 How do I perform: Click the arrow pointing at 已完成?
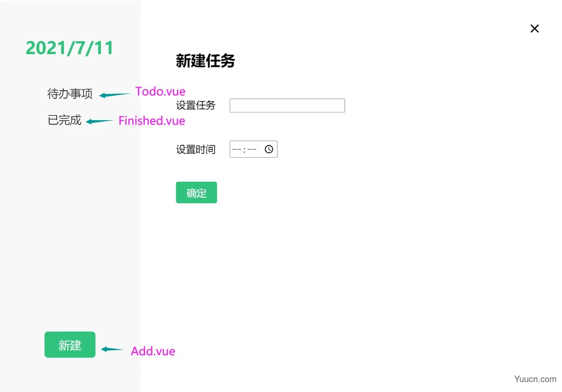[x=100, y=121]
